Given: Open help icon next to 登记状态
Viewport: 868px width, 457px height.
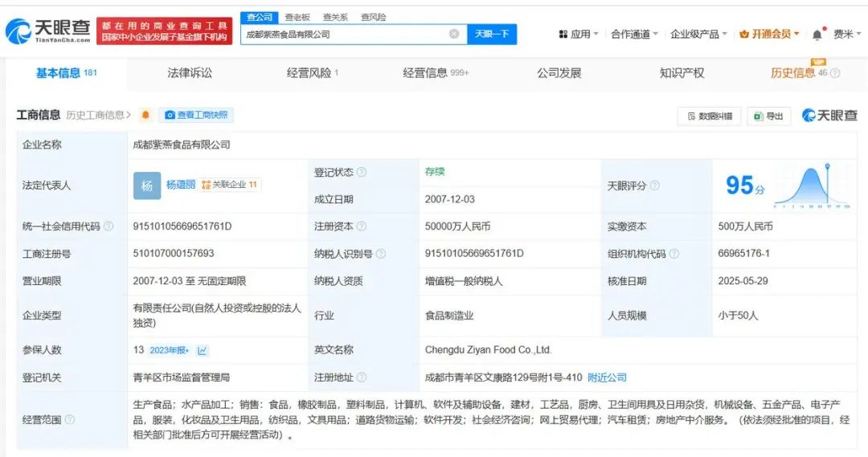Looking at the screenshot, I should pyautogui.click(x=362, y=172).
